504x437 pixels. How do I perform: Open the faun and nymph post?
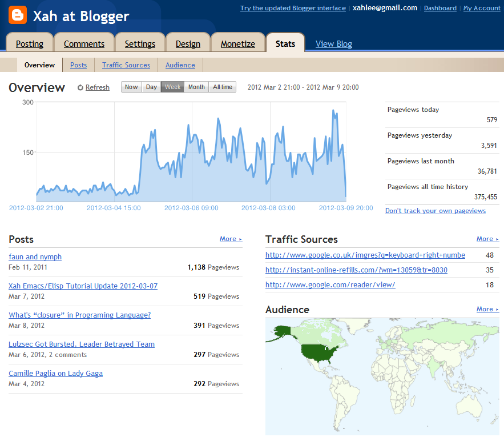point(35,257)
